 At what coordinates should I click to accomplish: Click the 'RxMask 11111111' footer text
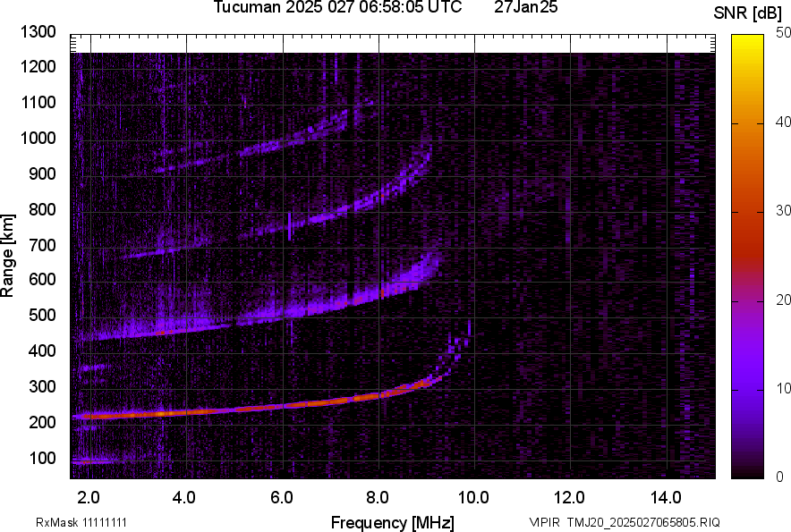pyautogui.click(x=81, y=522)
